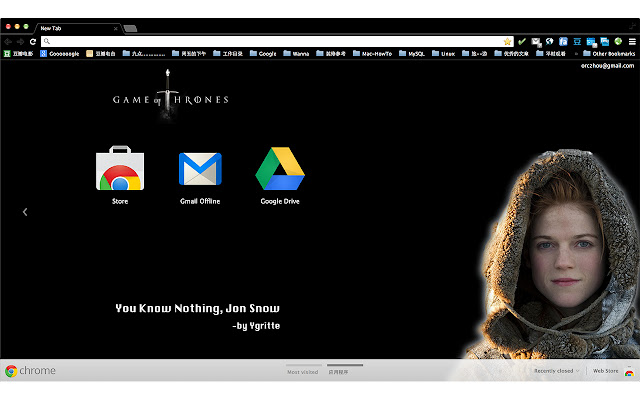Click the Web Store icon in footer
Viewport: 640px width, 400px height.
629,372
